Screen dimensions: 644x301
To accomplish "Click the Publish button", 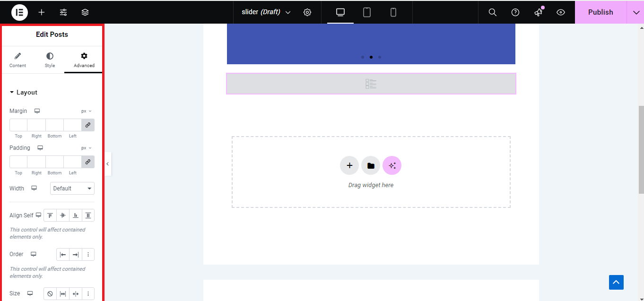I will [x=600, y=12].
